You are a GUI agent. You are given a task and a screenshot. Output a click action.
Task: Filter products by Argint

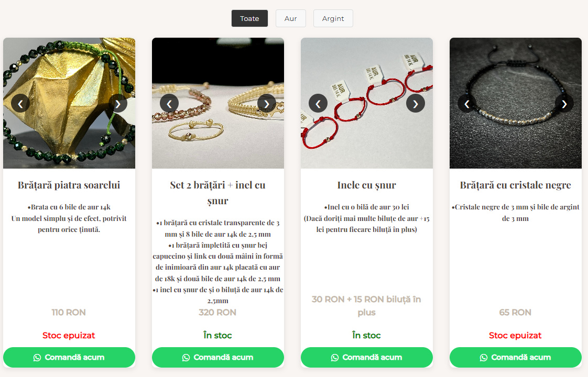333,18
